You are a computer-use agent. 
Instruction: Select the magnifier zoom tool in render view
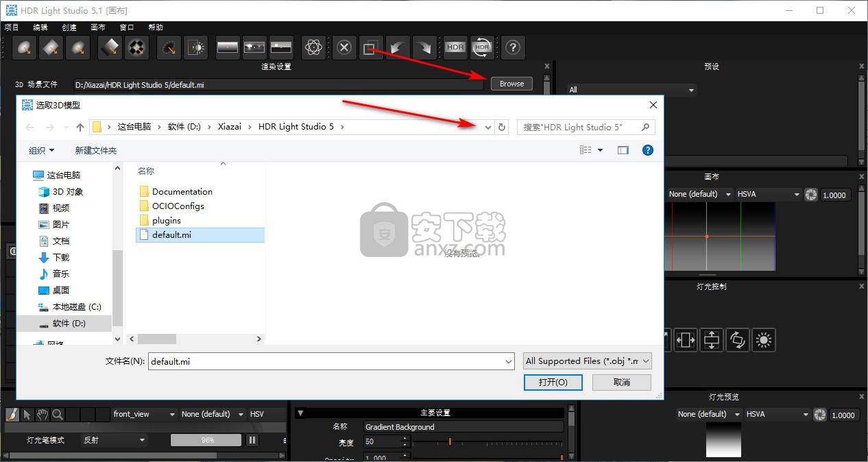(58, 414)
